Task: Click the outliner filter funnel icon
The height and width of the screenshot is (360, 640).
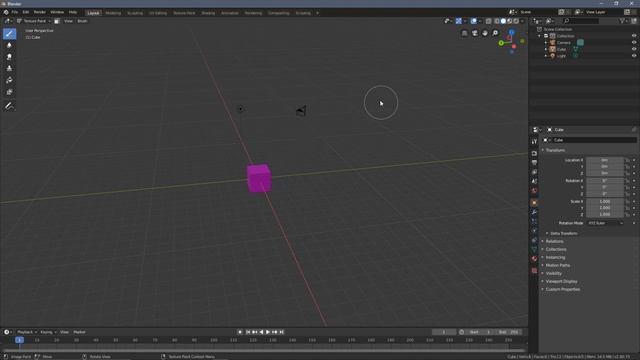Action: (x=622, y=21)
